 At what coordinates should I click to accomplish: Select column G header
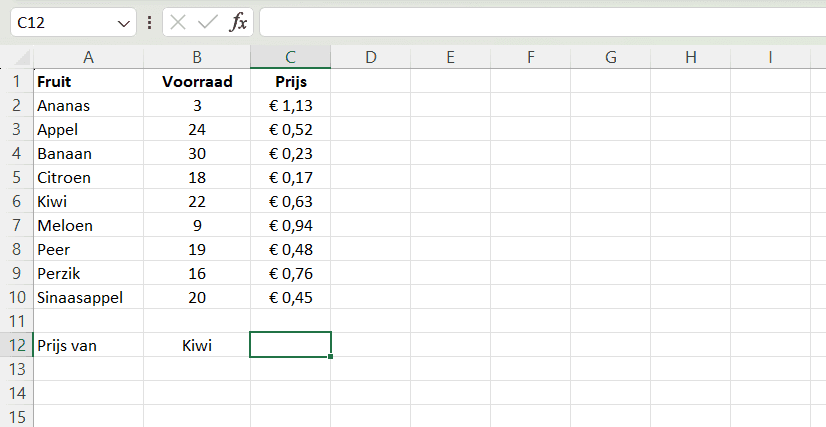tap(611, 57)
